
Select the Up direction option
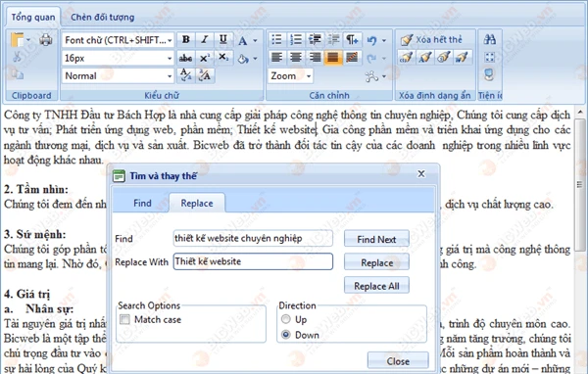point(286,319)
